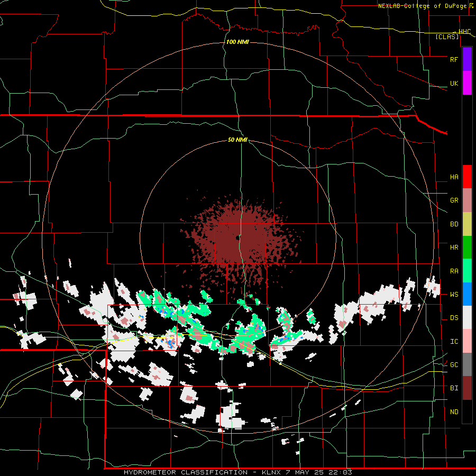
Task: Click the HHC product code label
Action: [465, 32]
